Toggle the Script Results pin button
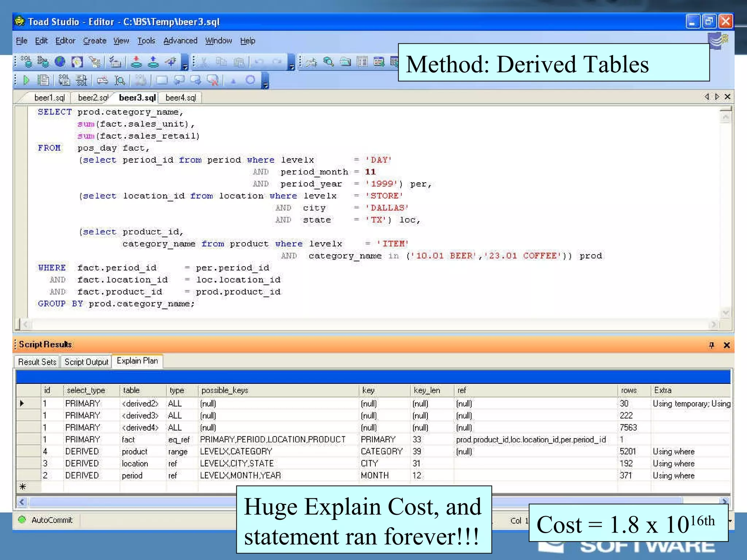Image resolution: width=747 pixels, height=560 pixels. [711, 345]
